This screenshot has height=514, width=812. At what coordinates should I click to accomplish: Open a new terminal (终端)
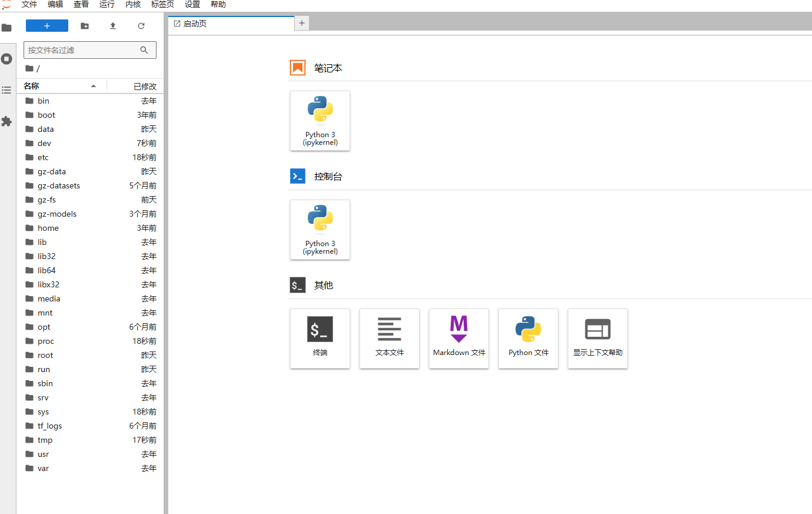pos(320,339)
